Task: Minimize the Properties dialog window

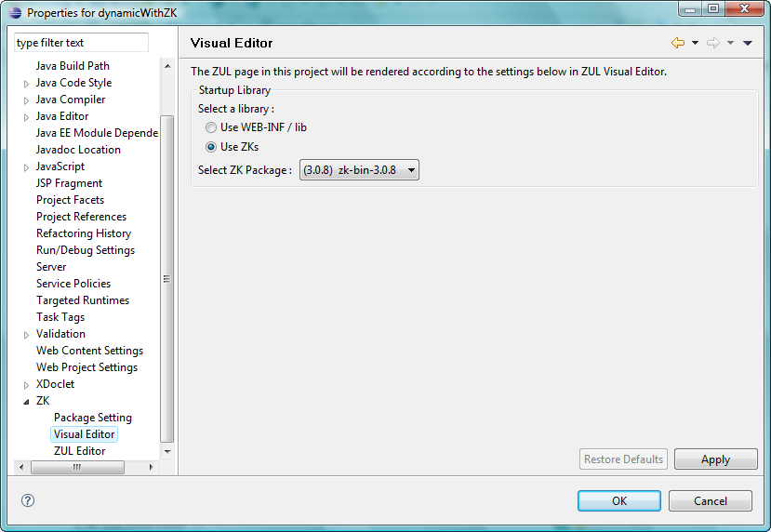Action: (690, 9)
